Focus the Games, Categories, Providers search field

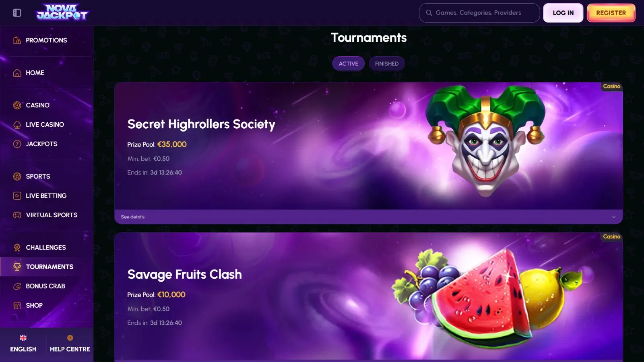coord(479,13)
